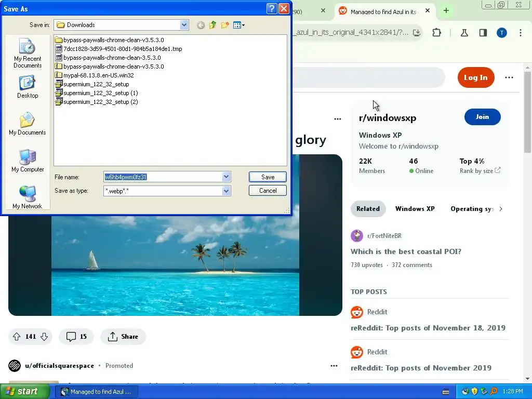532x399 pixels.
Task: Open the browser three-dot menu
Action: click(x=521, y=33)
